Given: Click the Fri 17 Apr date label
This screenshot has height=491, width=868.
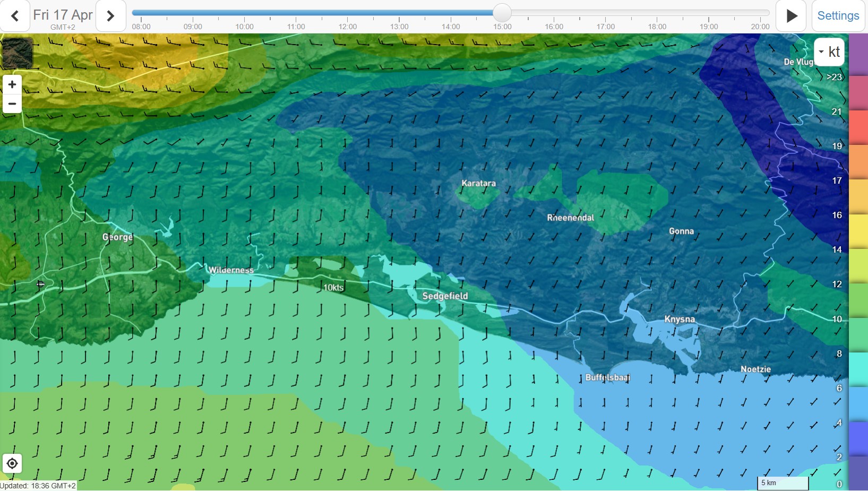Looking at the screenshot, I should coord(63,15).
